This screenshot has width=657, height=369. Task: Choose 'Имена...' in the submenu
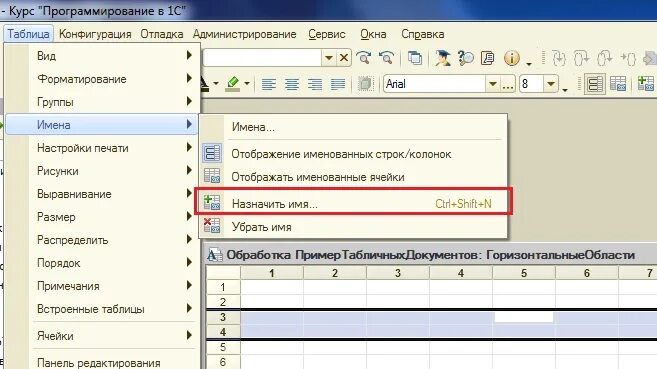pos(353,127)
